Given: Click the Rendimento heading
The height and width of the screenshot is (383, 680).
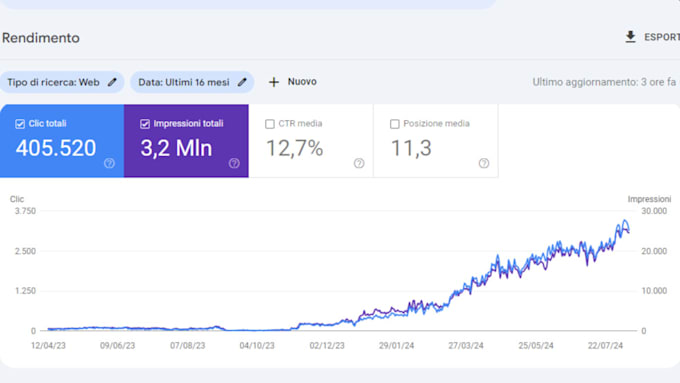Looking at the screenshot, I should pos(41,38).
